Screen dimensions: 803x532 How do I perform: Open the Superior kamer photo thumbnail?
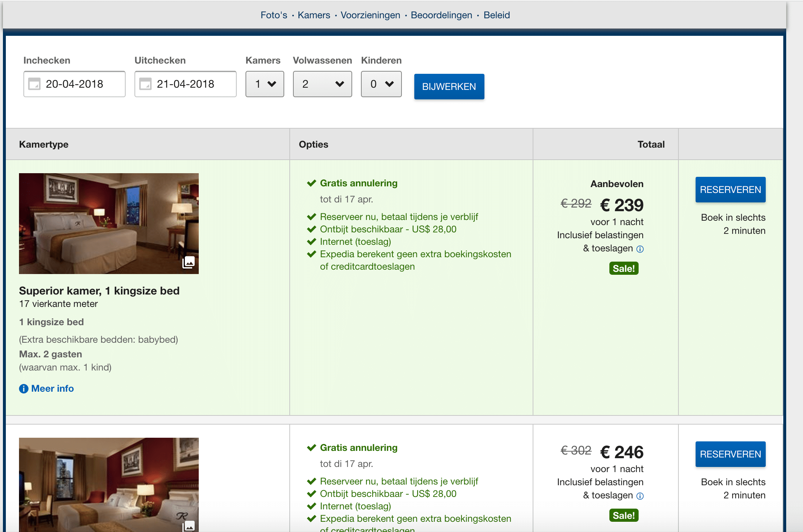109,224
